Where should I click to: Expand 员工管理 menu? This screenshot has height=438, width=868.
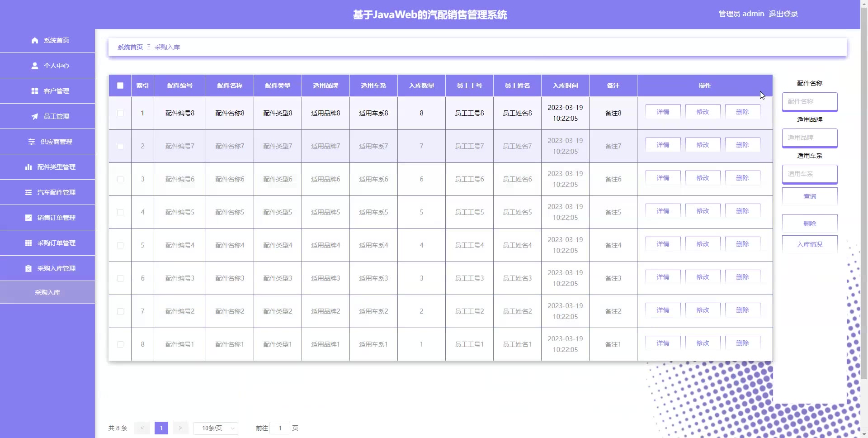pos(47,116)
